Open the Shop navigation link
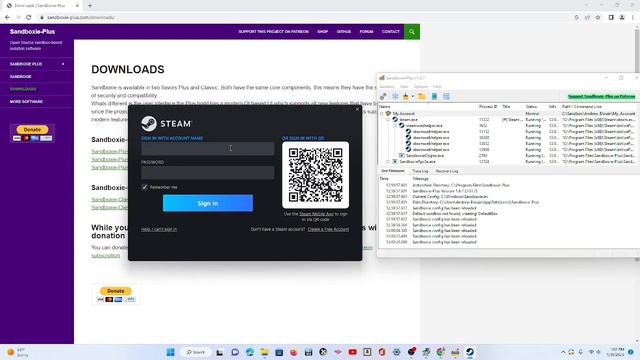This screenshot has height=360, width=640. click(x=322, y=31)
